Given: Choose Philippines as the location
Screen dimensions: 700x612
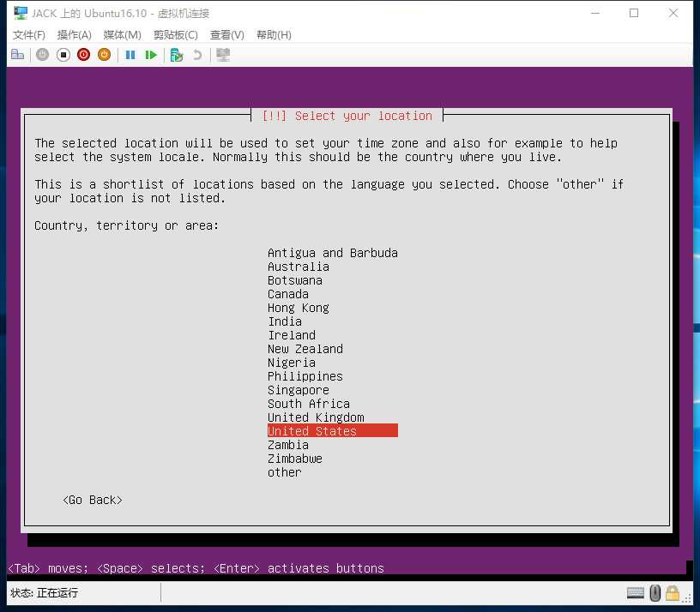Looking at the screenshot, I should coord(333,376).
